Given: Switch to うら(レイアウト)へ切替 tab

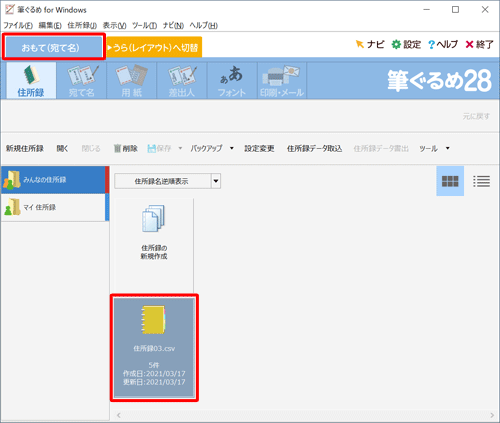Looking at the screenshot, I should (x=154, y=47).
